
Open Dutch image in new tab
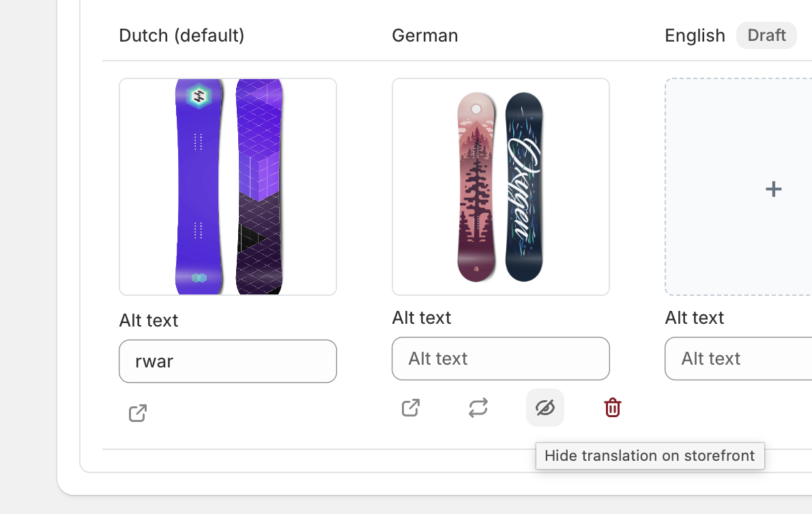pos(138,413)
